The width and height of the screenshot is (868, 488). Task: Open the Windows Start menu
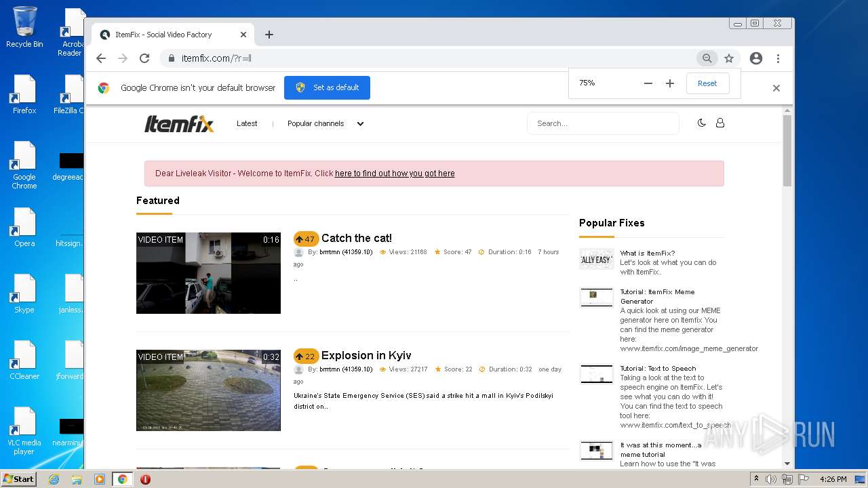point(18,479)
